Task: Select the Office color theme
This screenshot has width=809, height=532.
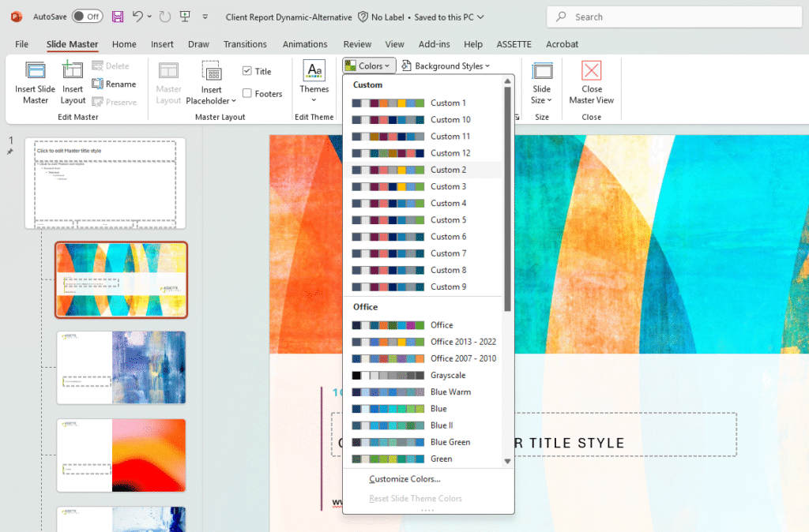Action: click(x=423, y=324)
